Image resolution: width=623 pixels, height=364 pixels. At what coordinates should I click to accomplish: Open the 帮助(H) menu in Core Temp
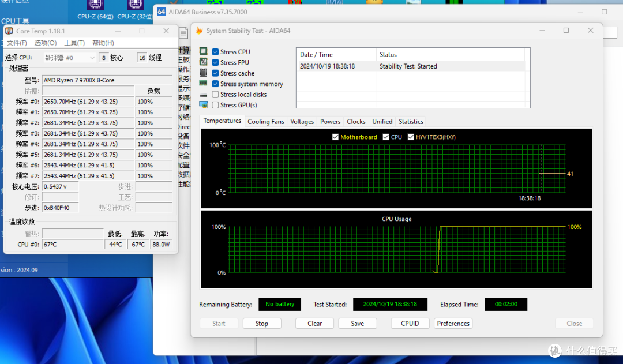coord(103,43)
